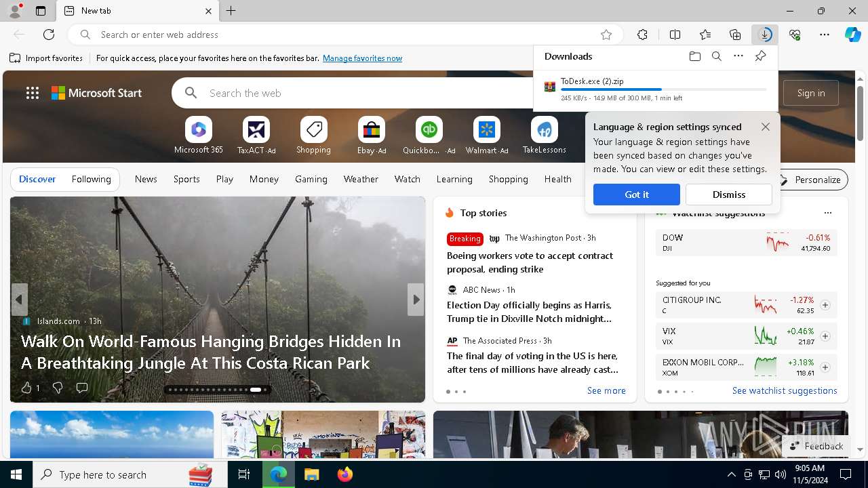Screen dimensions: 868x488
Task: Select the Sports category tab
Action: [186, 179]
